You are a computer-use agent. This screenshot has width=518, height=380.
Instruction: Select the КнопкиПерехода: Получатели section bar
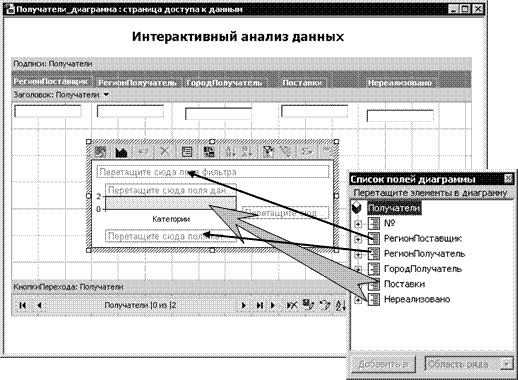coord(179,287)
